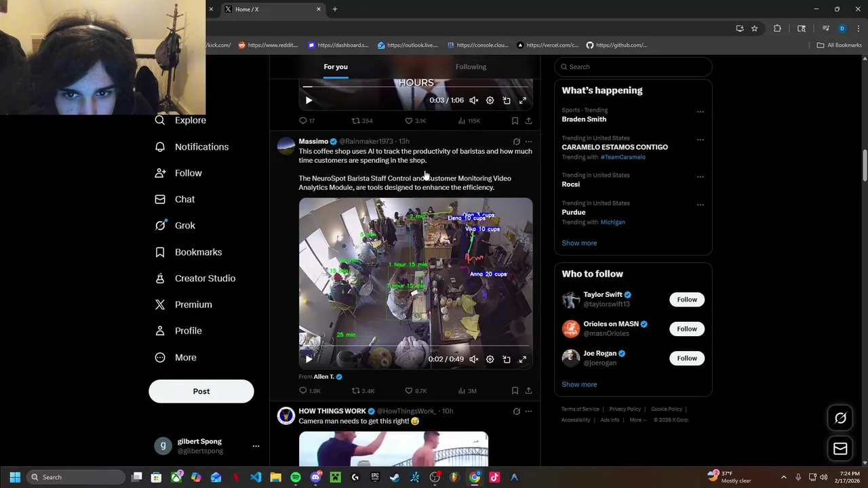Switch to the Following tab
This screenshot has height=488, width=868.
471,66
